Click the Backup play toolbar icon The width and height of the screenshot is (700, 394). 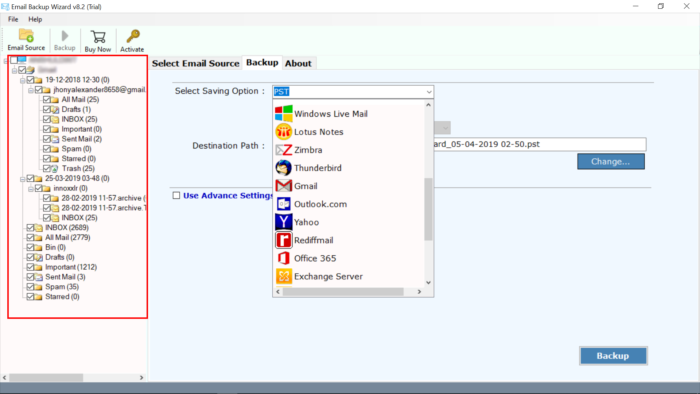click(x=65, y=36)
